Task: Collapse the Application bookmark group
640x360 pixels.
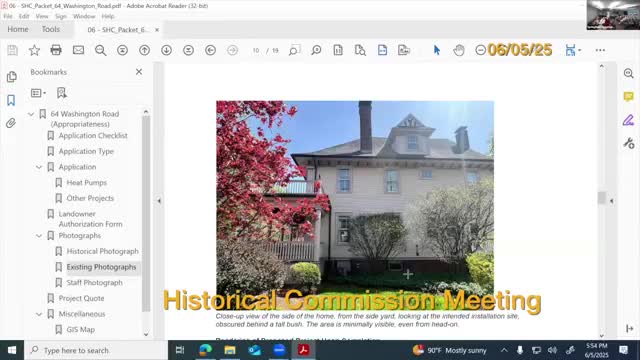Action: coord(39,167)
